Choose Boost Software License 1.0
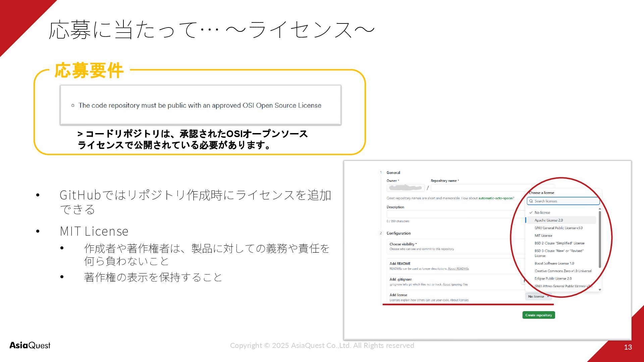Viewport: 644px width, 362px height. coord(554,263)
